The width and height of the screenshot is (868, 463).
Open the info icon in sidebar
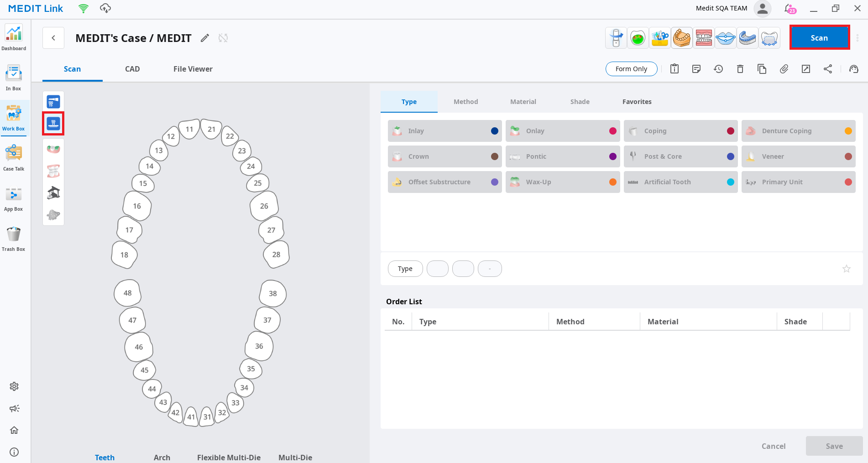(x=14, y=452)
